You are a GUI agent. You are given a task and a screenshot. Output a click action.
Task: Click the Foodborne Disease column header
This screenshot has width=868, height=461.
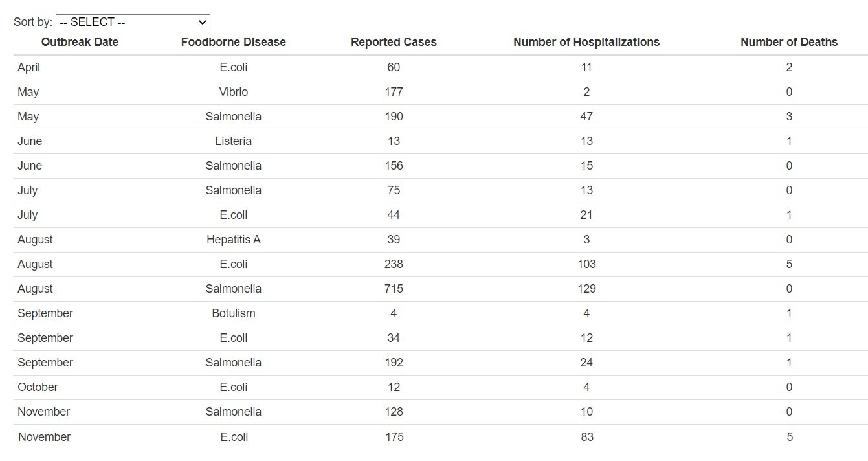[x=233, y=42]
